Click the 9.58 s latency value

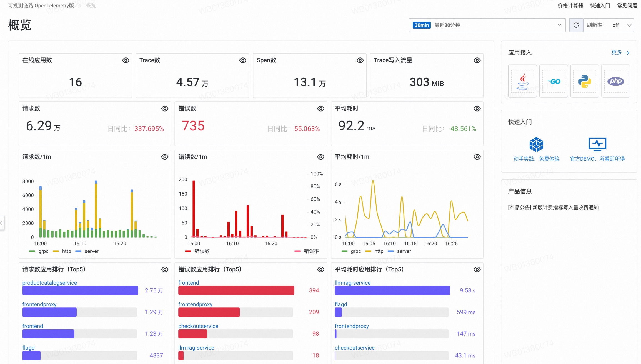click(467, 290)
